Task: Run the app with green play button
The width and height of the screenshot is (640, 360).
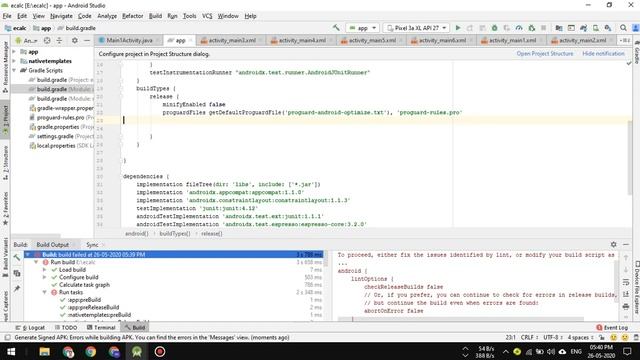Action: tap(458, 28)
